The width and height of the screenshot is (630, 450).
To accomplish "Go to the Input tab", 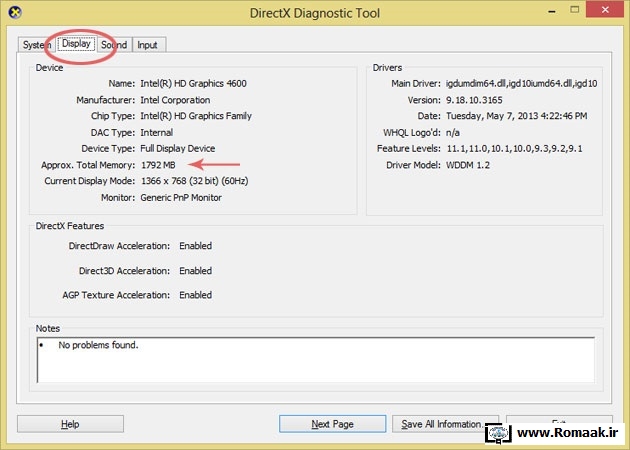I will (147, 45).
